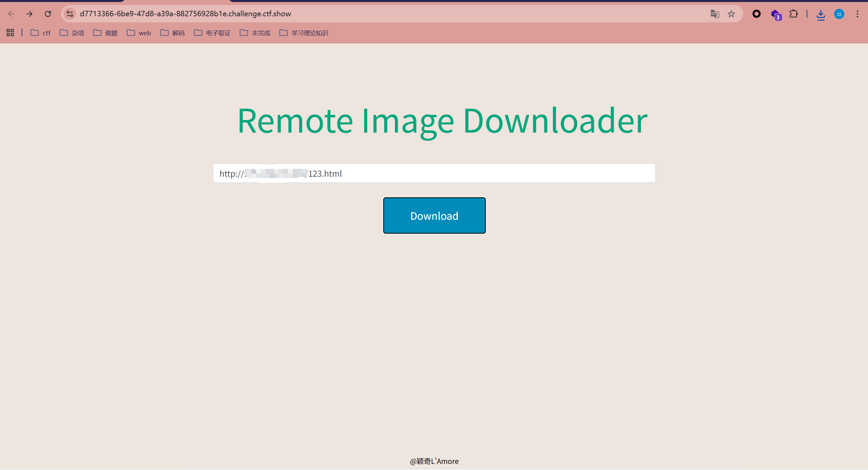The image size is (868, 470).
Task: Open site information icon in address bar
Action: [x=70, y=14]
